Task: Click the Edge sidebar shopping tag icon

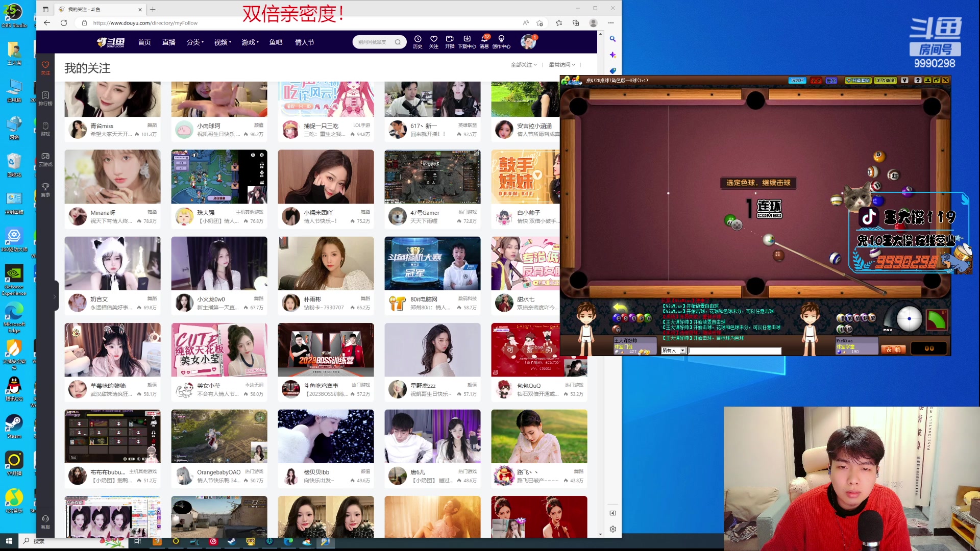Action: pos(612,70)
